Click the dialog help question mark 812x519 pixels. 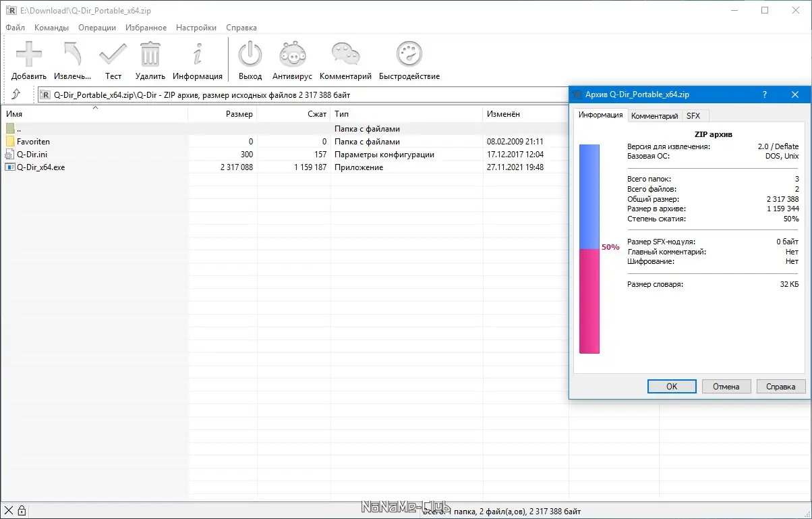tap(764, 95)
